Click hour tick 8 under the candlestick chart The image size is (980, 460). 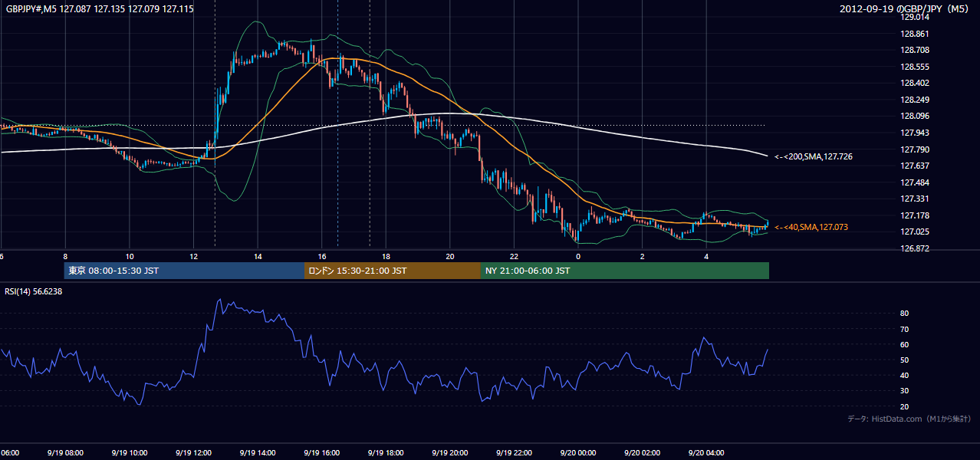[x=65, y=257]
